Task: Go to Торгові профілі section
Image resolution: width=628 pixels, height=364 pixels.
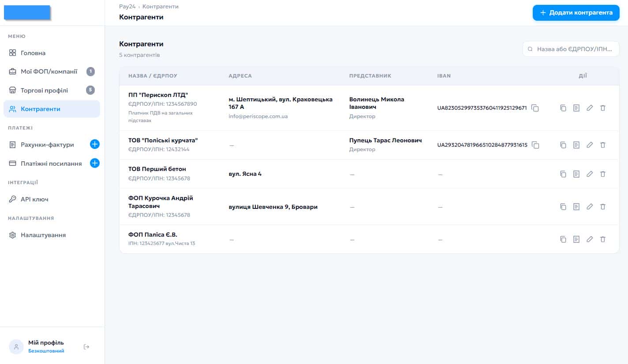Action: click(x=52, y=90)
